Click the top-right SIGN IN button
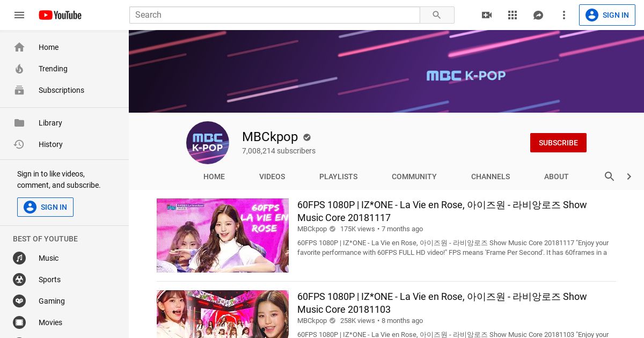This screenshot has width=644, height=338. click(607, 15)
